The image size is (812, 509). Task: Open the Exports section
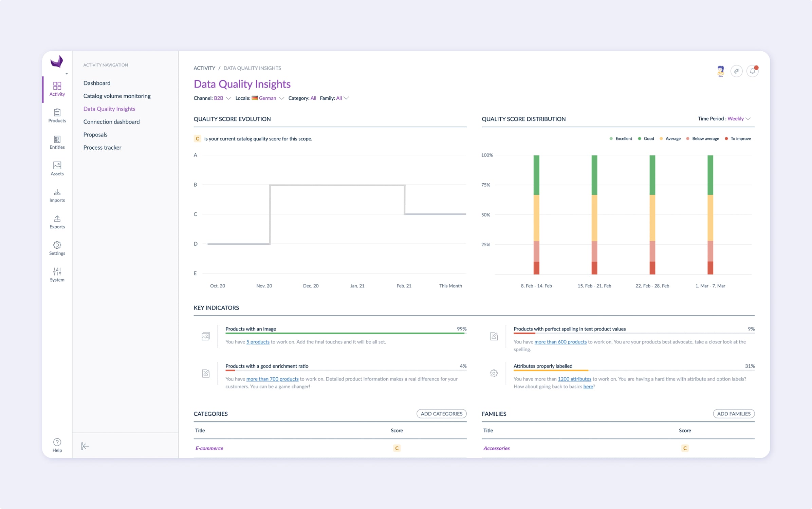[x=57, y=222]
